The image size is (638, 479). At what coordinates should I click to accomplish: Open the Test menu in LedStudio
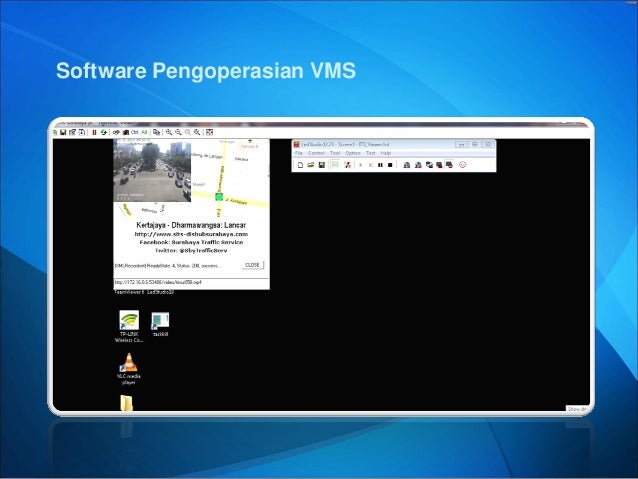pos(370,153)
